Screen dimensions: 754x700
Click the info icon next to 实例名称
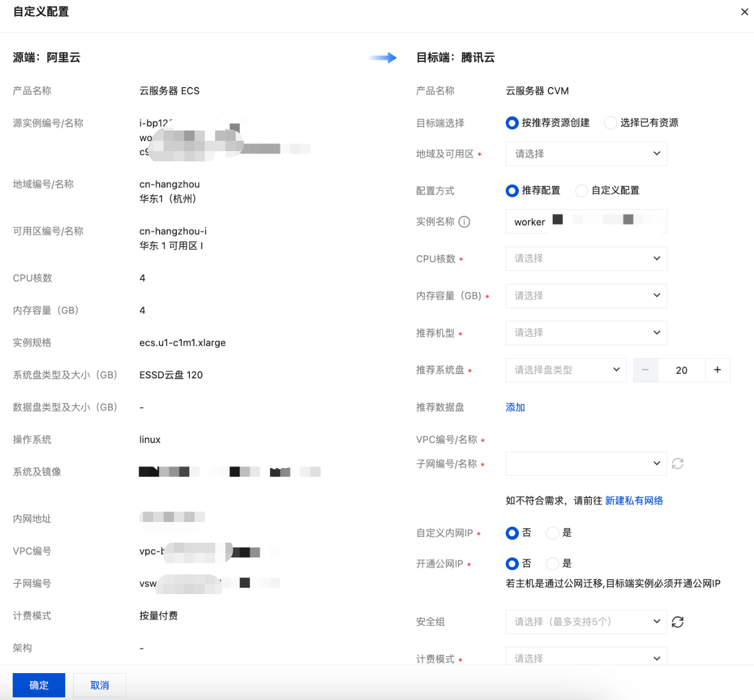tap(465, 222)
